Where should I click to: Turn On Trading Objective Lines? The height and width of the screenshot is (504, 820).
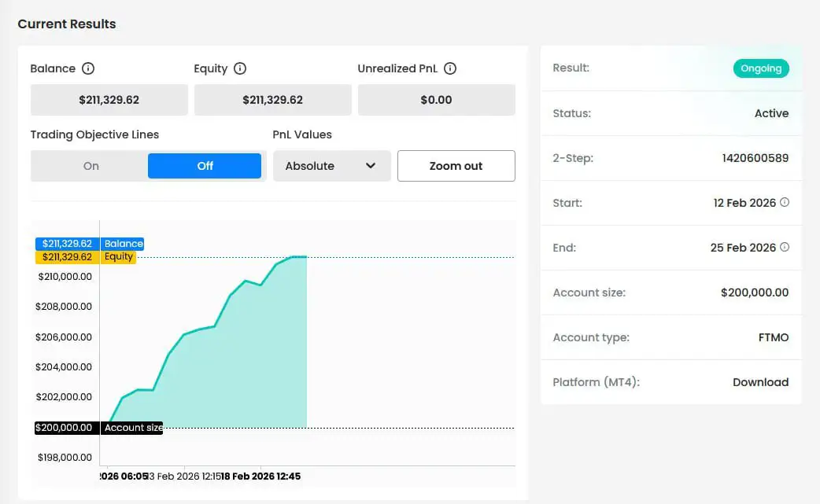[x=91, y=166]
